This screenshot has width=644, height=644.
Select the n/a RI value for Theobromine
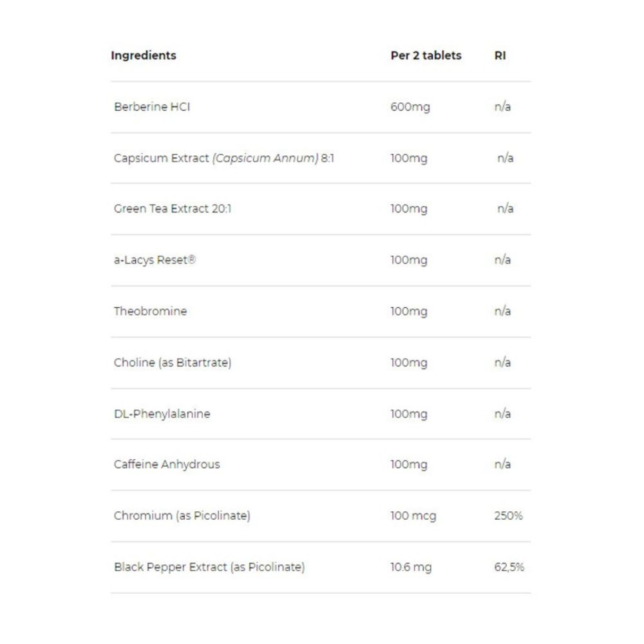click(502, 311)
